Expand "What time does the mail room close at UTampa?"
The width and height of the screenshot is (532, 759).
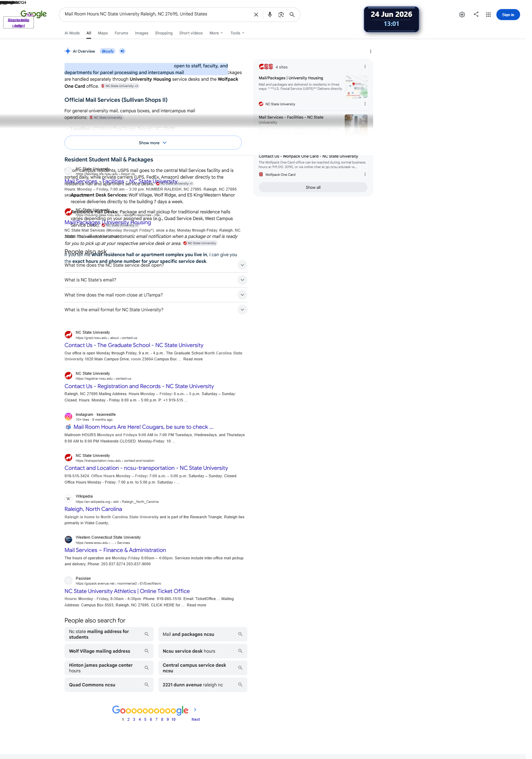(x=156, y=295)
